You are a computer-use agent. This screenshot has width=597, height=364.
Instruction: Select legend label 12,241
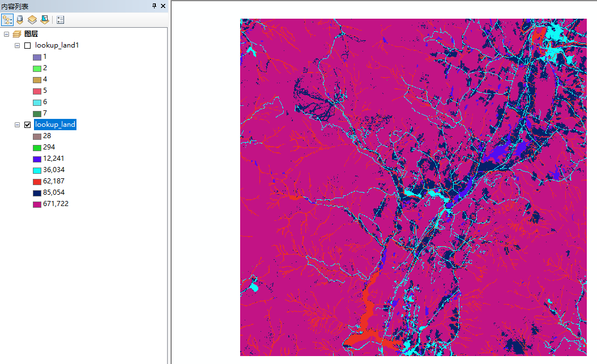[54, 159]
